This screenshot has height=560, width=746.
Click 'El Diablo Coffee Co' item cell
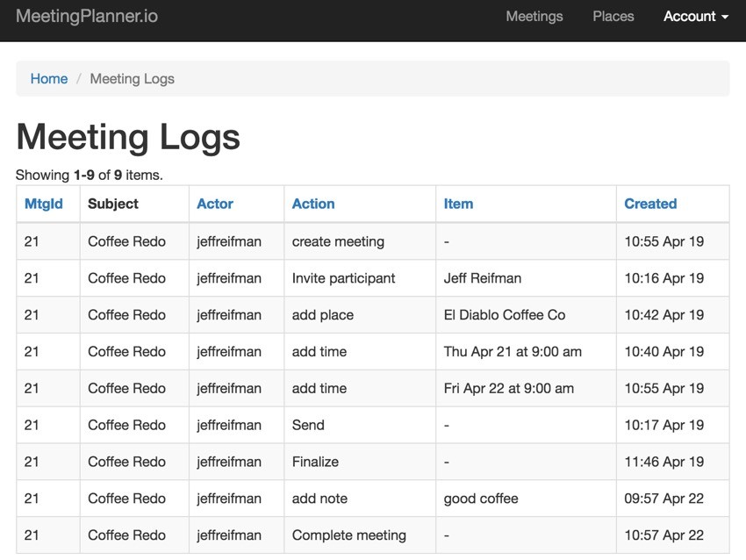pyautogui.click(x=526, y=314)
